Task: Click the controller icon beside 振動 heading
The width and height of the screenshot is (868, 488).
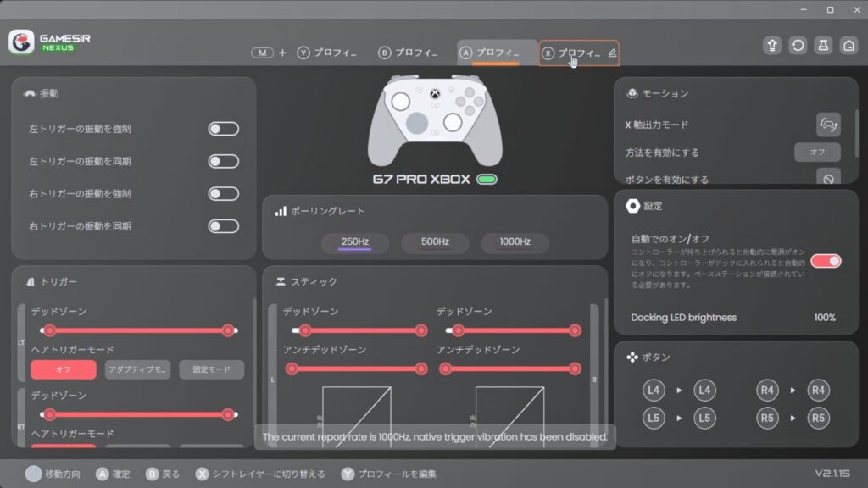Action: pyautogui.click(x=30, y=93)
